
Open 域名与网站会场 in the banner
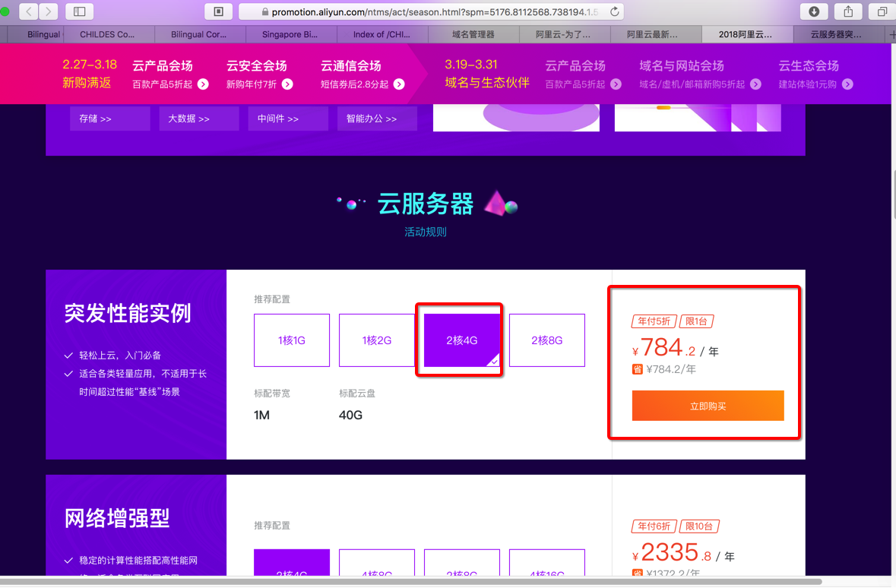click(682, 66)
